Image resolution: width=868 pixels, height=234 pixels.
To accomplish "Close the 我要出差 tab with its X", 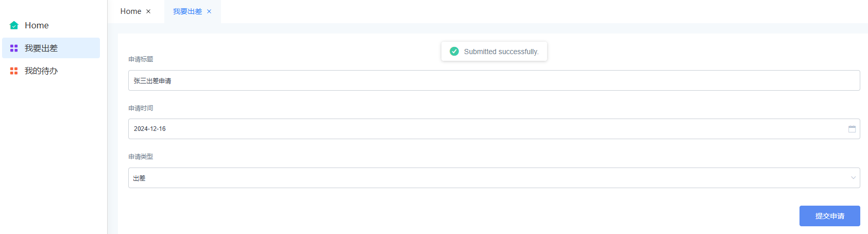I will (209, 11).
